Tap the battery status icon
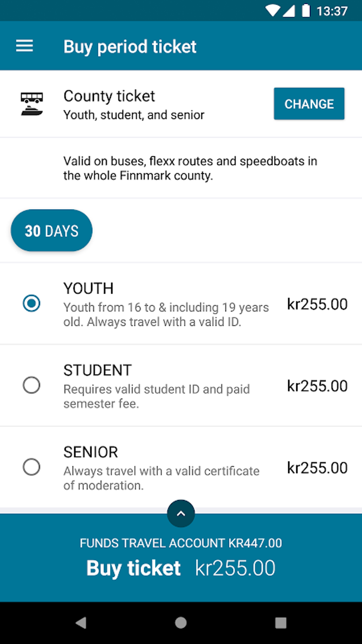 point(306,11)
